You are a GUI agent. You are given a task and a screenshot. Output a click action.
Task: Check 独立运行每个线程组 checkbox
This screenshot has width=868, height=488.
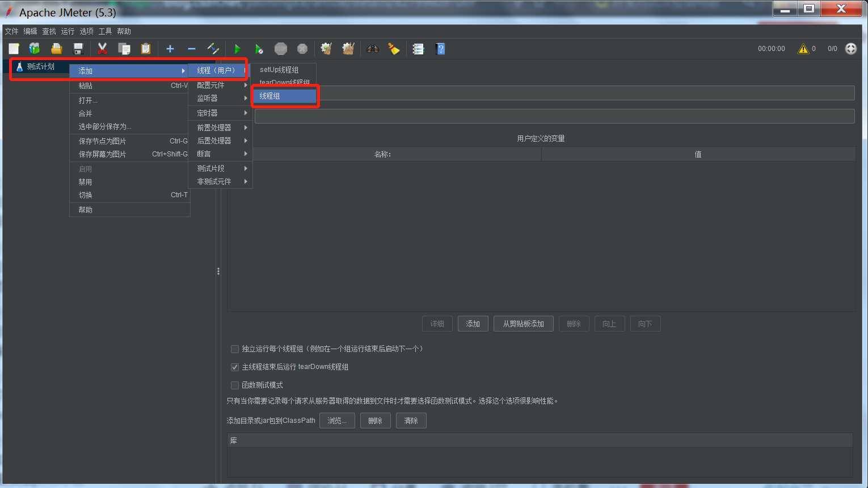point(234,349)
